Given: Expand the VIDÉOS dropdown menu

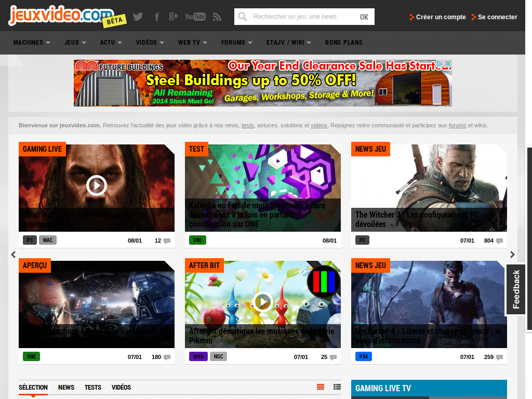Looking at the screenshot, I should click(150, 43).
